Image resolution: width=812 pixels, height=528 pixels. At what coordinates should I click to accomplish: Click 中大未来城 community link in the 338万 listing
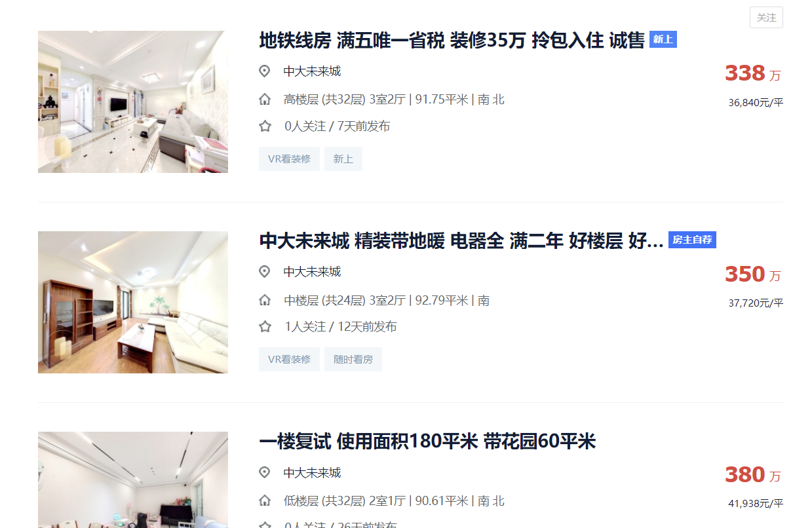click(x=312, y=71)
